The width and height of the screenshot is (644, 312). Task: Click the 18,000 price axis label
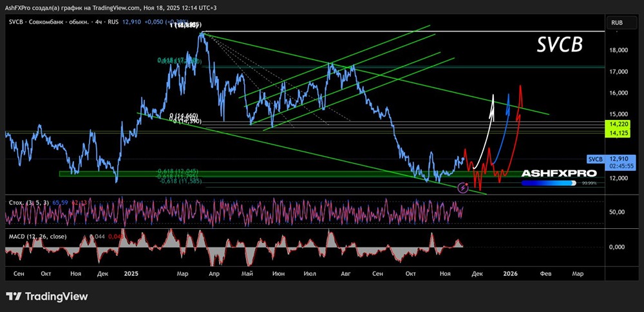click(620, 50)
